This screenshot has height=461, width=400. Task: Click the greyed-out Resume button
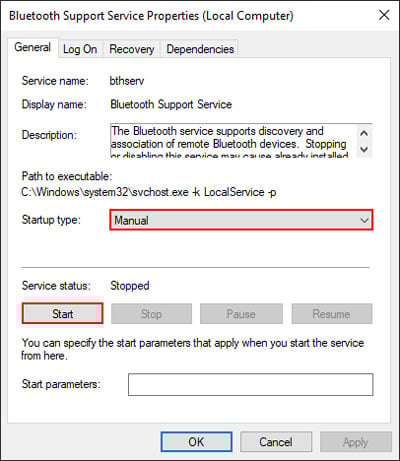pyautogui.click(x=331, y=314)
